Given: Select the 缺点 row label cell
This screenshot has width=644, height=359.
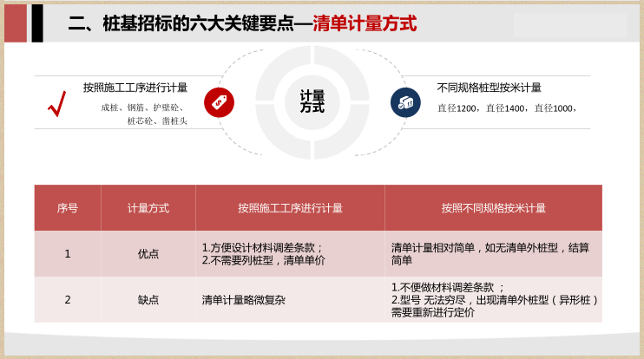Looking at the screenshot, I should pyautogui.click(x=148, y=300).
